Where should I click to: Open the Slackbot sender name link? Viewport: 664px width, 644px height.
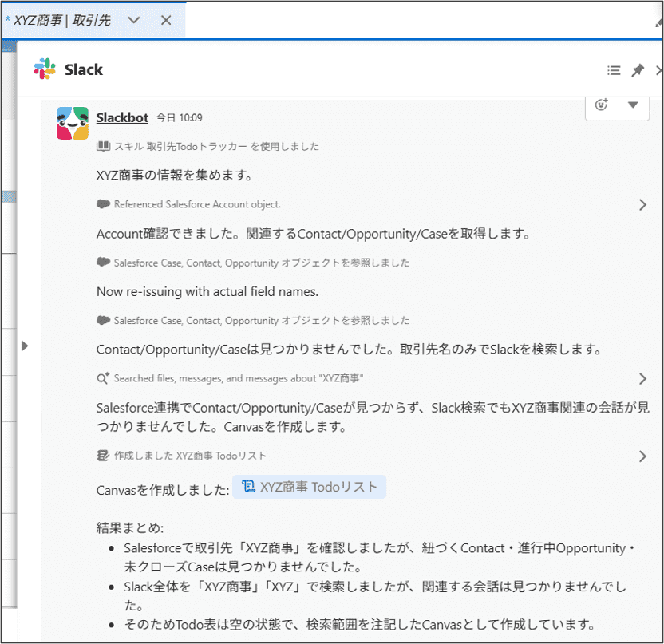tap(122, 117)
